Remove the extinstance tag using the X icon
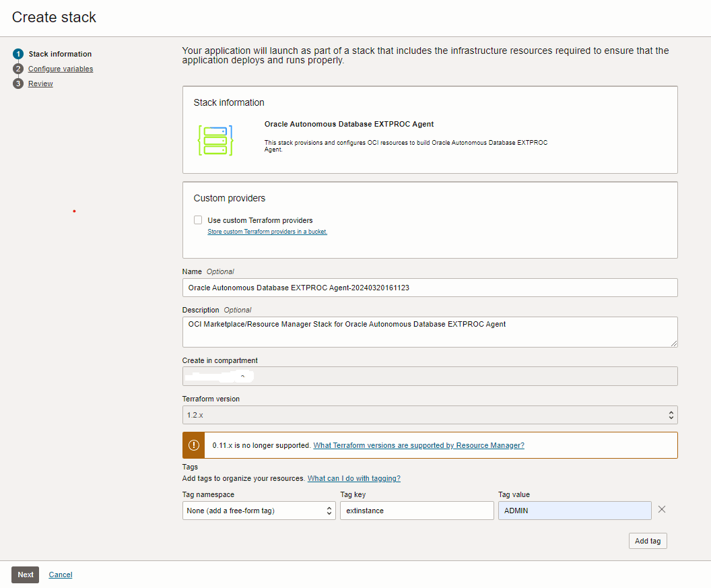The height and width of the screenshot is (588, 711). 661,509
